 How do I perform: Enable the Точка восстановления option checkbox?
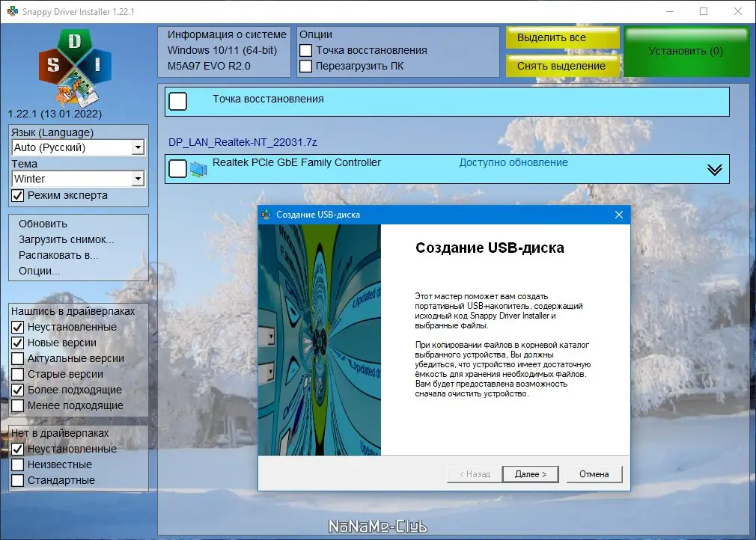(x=308, y=50)
